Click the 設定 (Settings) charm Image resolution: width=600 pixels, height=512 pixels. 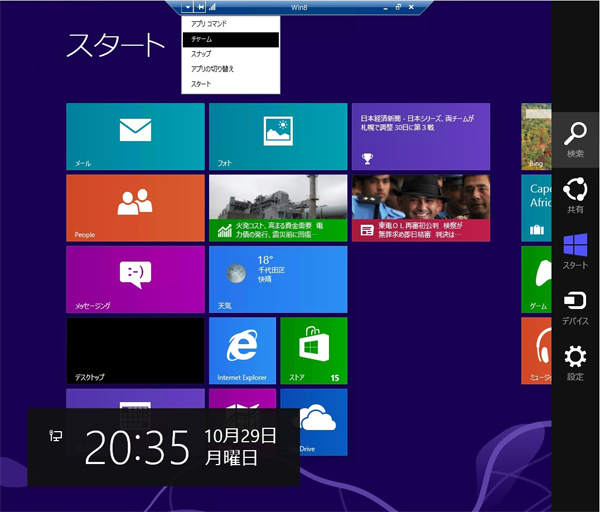[575, 363]
